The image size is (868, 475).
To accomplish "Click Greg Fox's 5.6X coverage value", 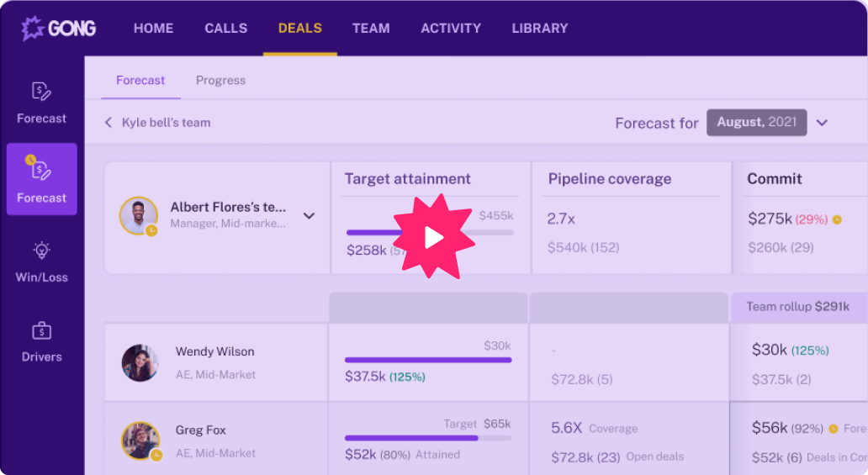I will (566, 428).
